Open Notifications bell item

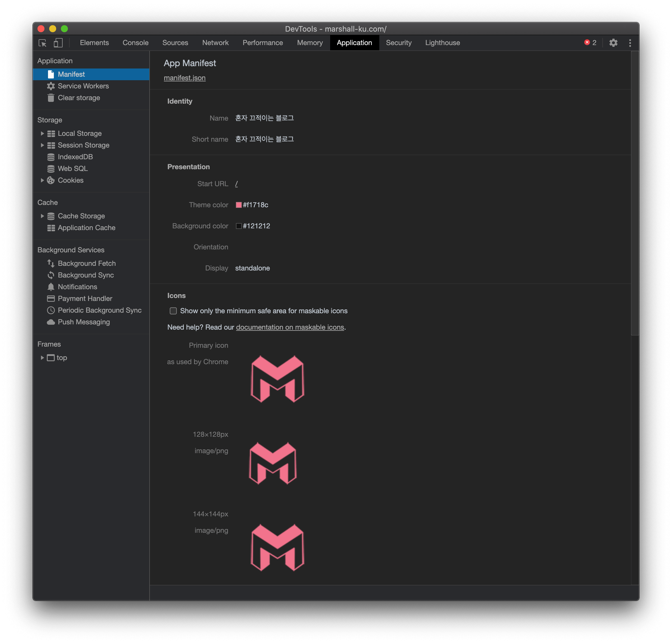pyautogui.click(x=77, y=287)
